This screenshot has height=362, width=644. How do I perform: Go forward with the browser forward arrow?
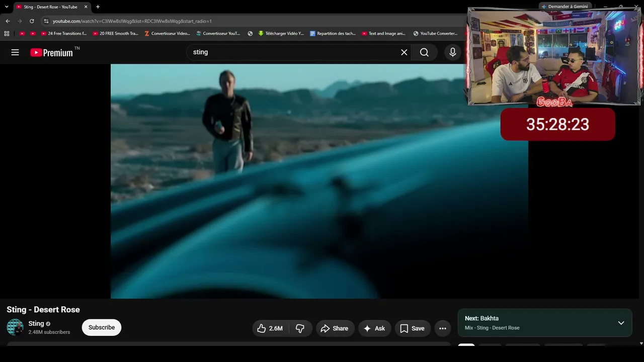point(20,21)
